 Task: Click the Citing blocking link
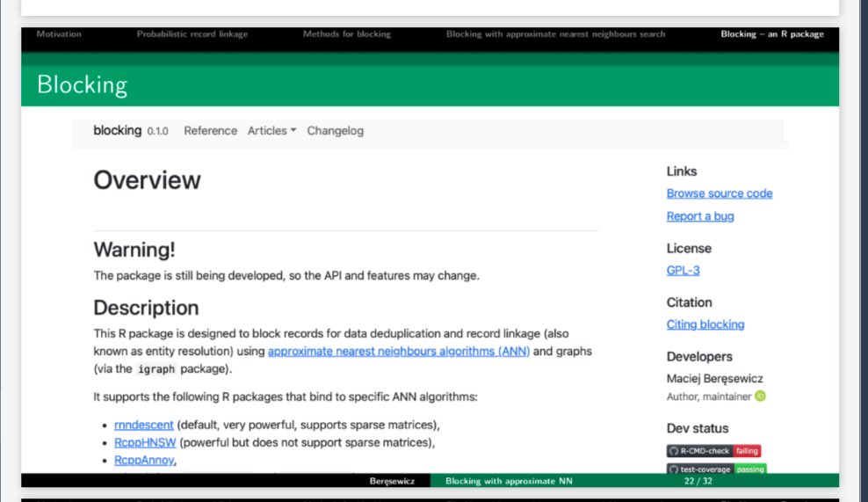pyautogui.click(x=705, y=324)
